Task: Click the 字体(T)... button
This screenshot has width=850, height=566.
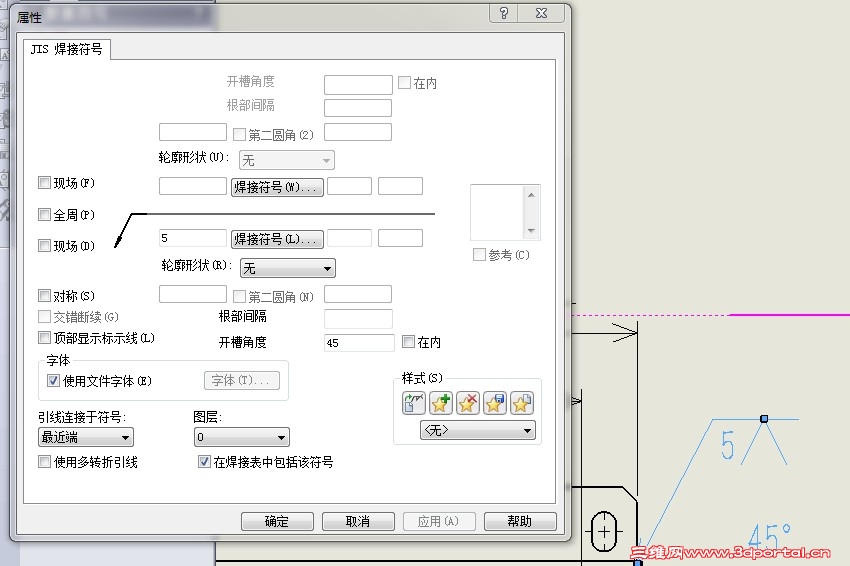Action: (242, 381)
